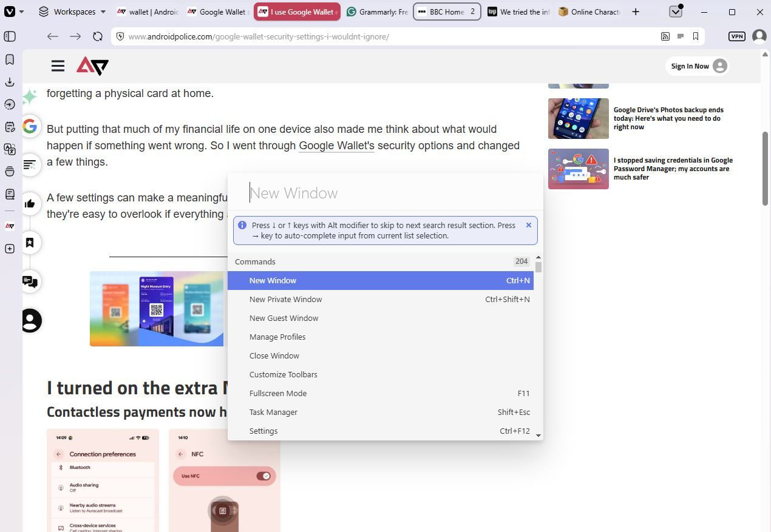Open the Google Password Manager article thumbnail

point(579,169)
